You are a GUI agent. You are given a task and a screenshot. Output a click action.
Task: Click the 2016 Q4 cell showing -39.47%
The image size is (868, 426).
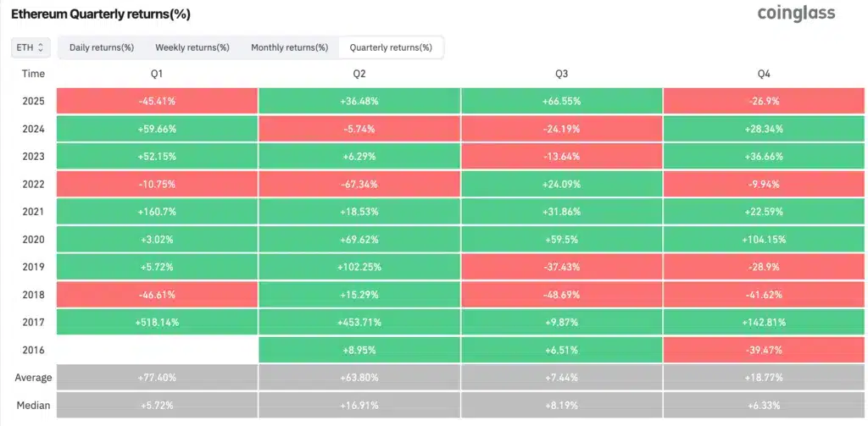tap(765, 349)
